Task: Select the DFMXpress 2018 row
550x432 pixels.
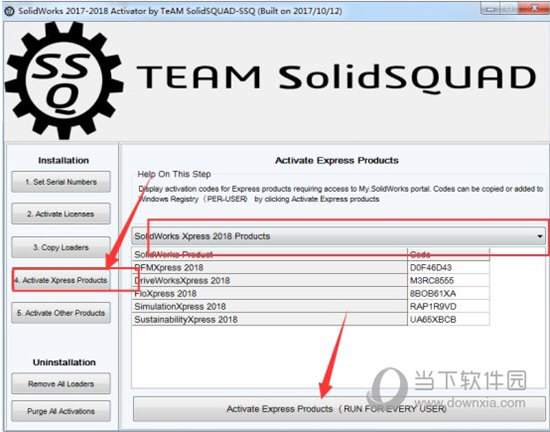Action: [311, 268]
